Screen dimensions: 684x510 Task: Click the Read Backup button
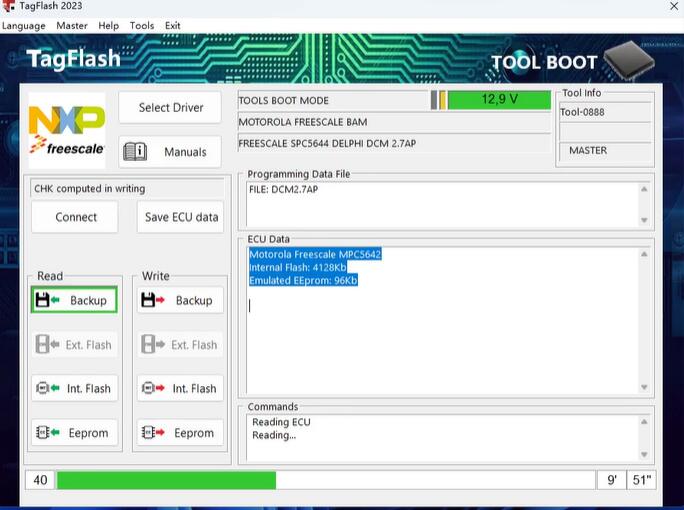tap(74, 300)
